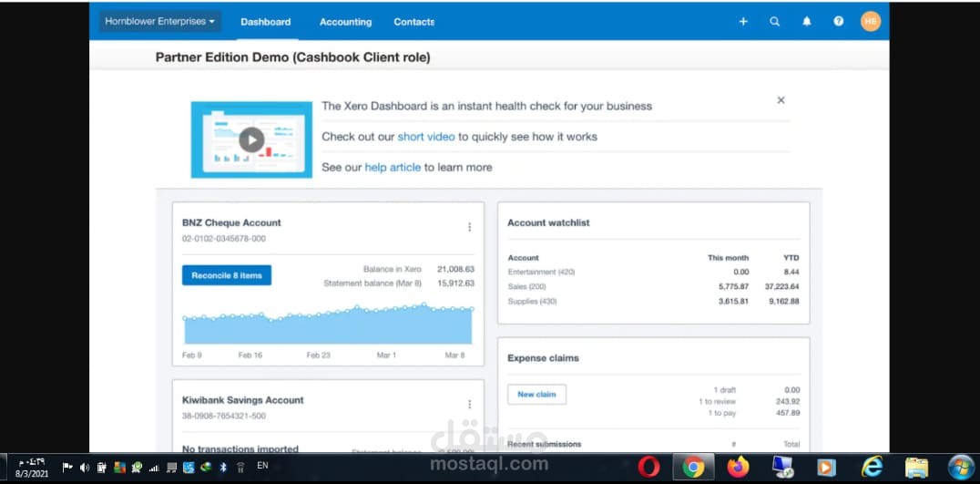Close the Xero Dashboard intro banner

[781, 100]
